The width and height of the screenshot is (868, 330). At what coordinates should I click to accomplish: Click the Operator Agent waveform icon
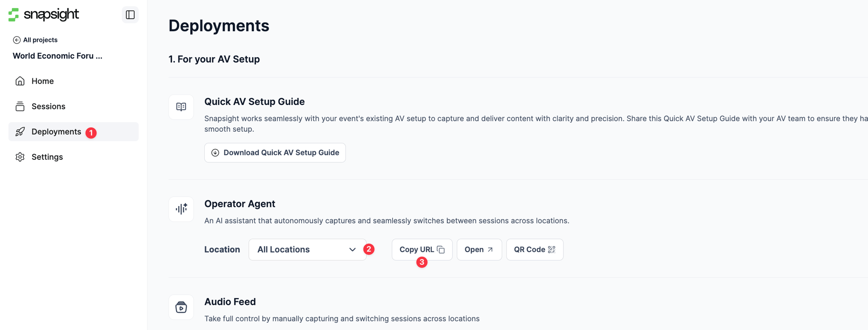click(x=181, y=209)
